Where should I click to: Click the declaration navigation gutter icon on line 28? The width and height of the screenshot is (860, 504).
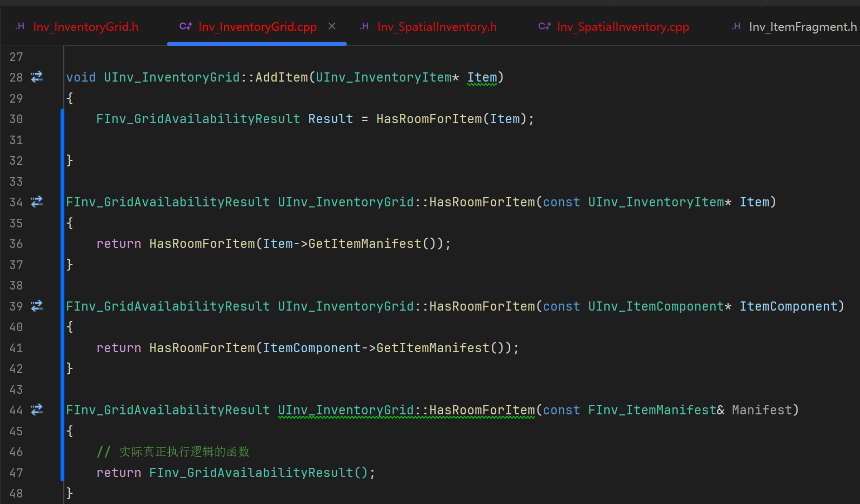point(37,77)
